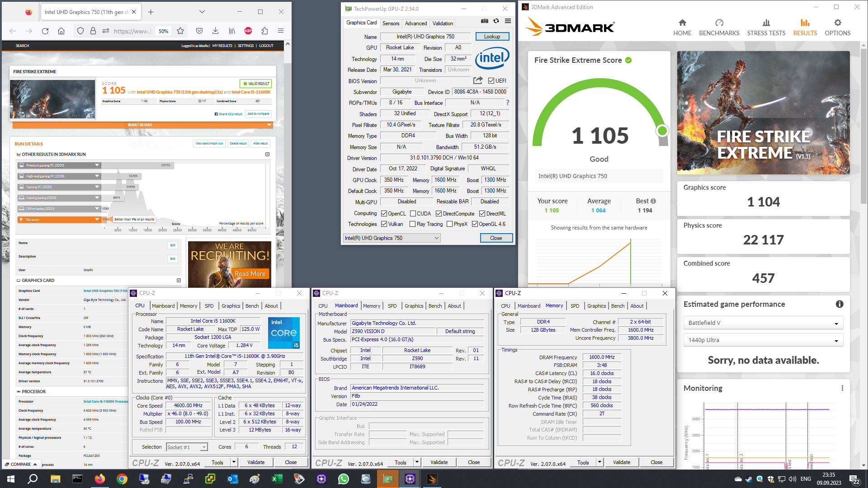The image size is (868, 488).
Task: Bookmark page with star icon in Firefox
Action: pyautogui.click(x=180, y=31)
